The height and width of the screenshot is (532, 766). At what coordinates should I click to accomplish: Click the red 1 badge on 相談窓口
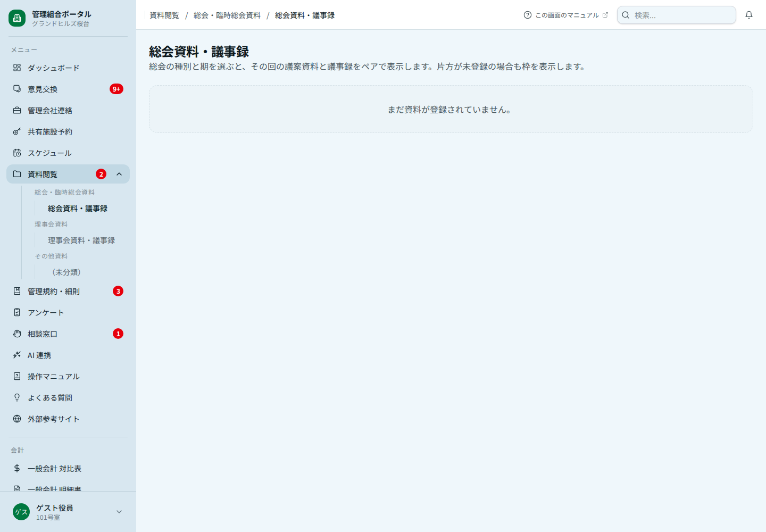(x=118, y=334)
